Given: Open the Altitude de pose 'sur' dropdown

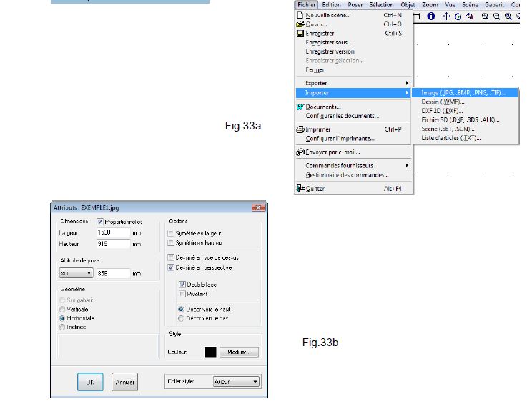Looking at the screenshot, I should (77, 273).
